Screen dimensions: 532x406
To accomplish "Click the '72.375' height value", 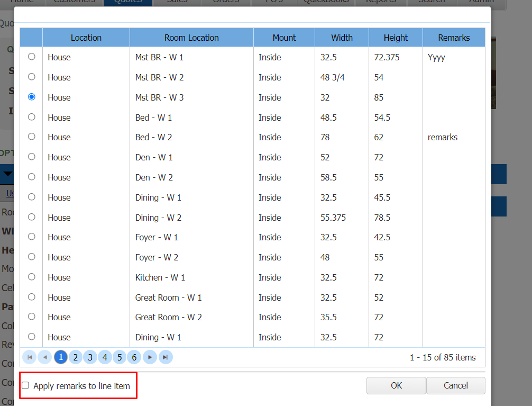I will 387,57.
